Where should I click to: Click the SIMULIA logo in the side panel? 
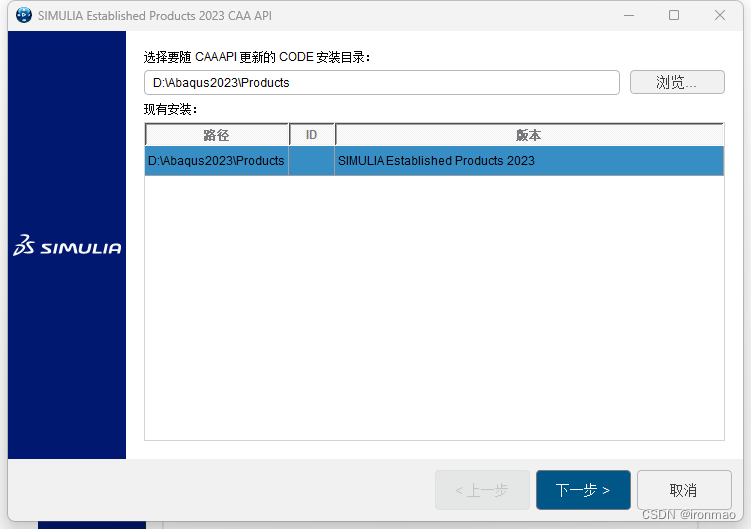click(67, 245)
